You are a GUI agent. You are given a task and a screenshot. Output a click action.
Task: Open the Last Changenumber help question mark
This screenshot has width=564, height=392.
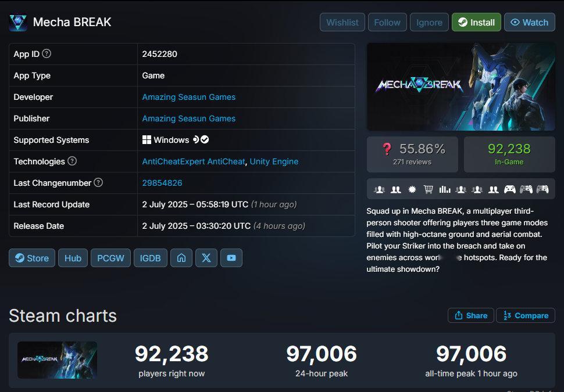pyautogui.click(x=98, y=182)
